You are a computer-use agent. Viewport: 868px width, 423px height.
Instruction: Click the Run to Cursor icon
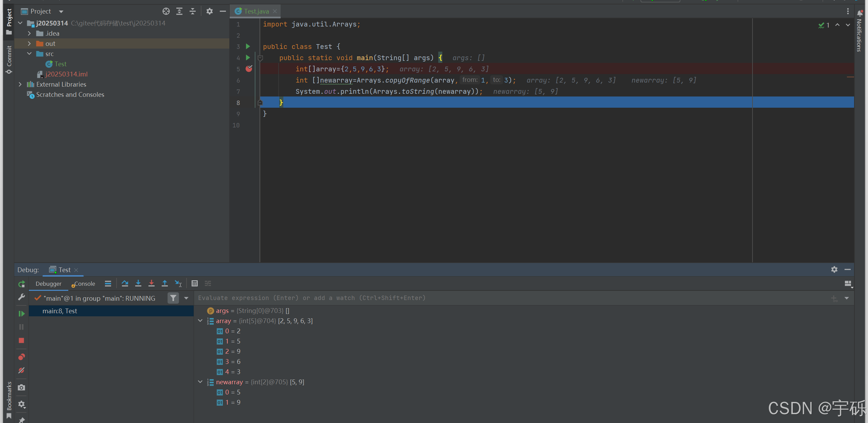[x=178, y=283]
